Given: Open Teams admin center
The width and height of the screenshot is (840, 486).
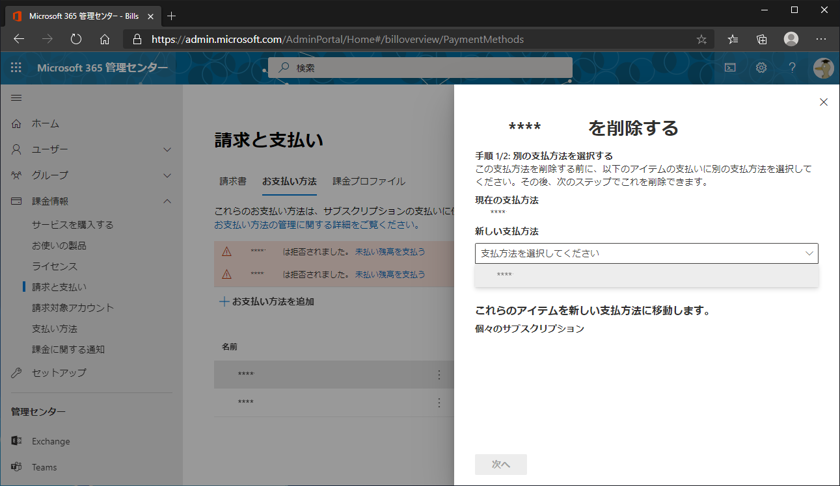Looking at the screenshot, I should point(44,467).
